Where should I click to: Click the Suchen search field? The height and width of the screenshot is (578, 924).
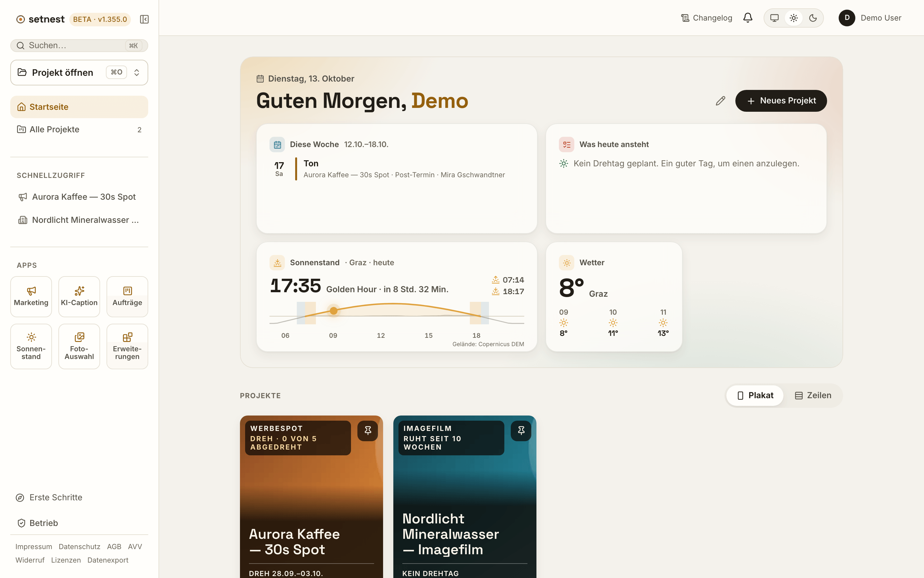point(79,46)
